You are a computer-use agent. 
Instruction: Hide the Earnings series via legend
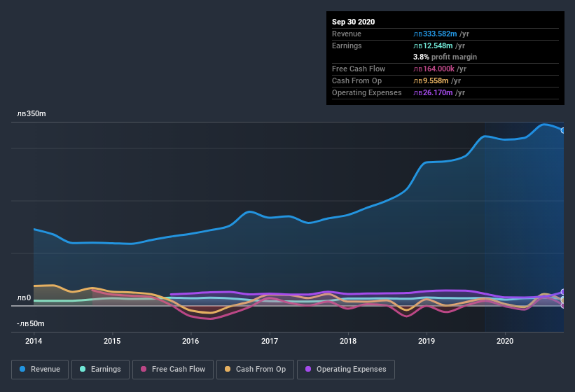pyautogui.click(x=100, y=369)
